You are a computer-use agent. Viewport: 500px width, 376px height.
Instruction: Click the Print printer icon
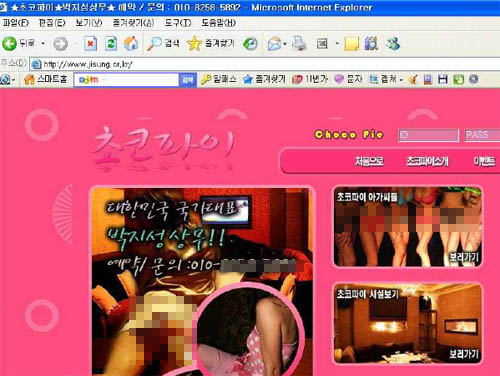click(x=299, y=44)
